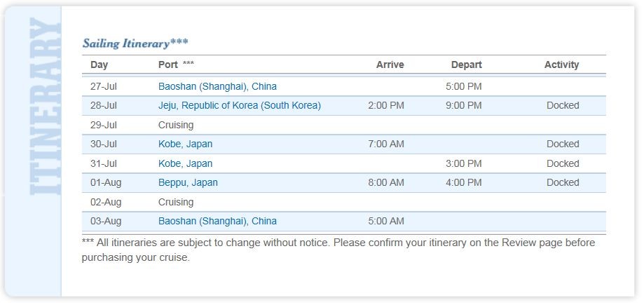Click the 5:00 PM departure time

(464, 87)
